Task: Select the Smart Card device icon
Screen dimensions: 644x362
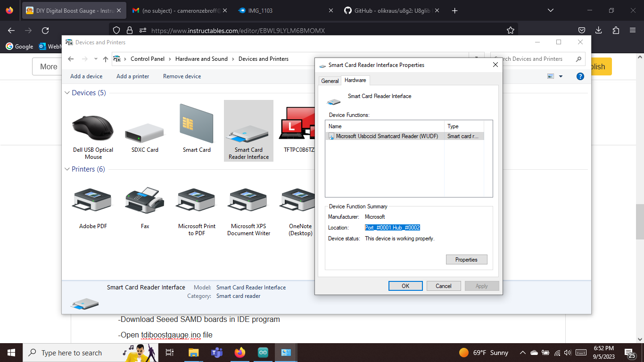Action: pyautogui.click(x=197, y=124)
